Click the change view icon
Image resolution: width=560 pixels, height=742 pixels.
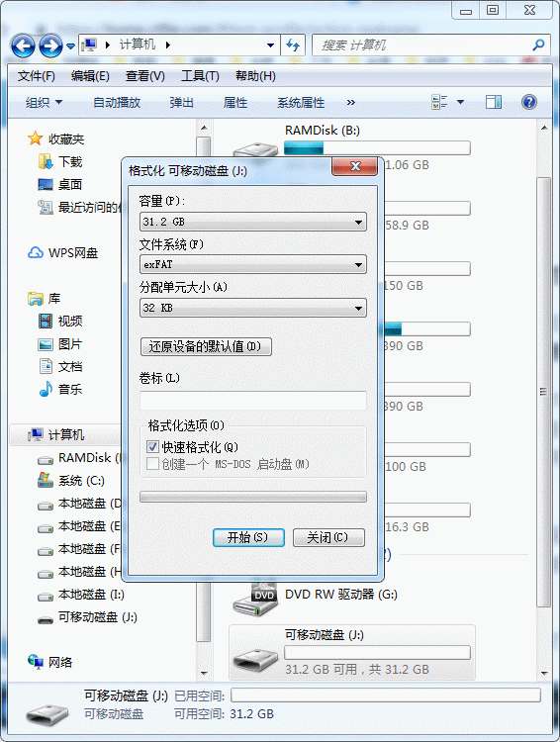[x=439, y=102]
